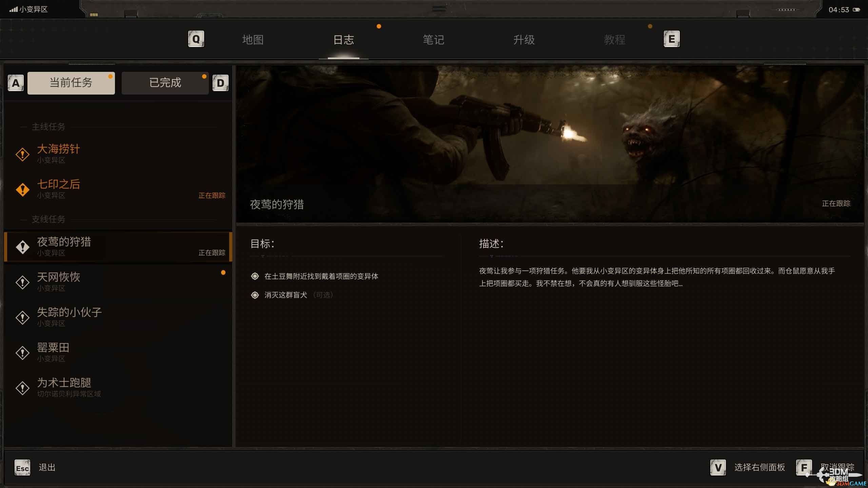Image resolution: width=868 pixels, height=488 pixels.
Task: Open the 升级 tab
Action: 524,40
